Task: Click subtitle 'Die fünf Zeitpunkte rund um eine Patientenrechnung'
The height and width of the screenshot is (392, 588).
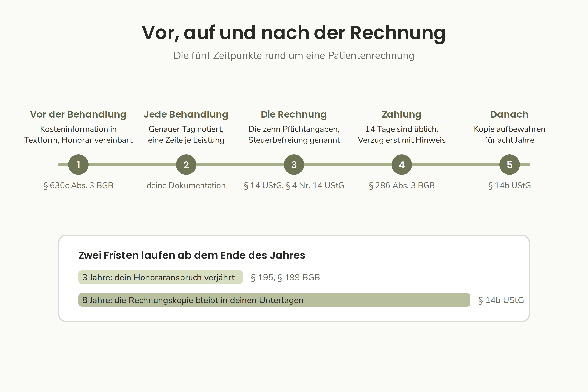Action: tap(294, 55)
